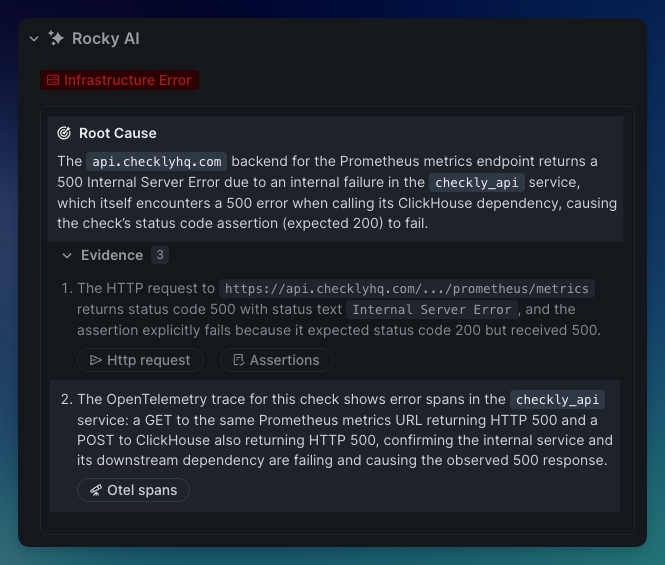Click the Evidence label
The height and width of the screenshot is (565, 665).
[112, 255]
